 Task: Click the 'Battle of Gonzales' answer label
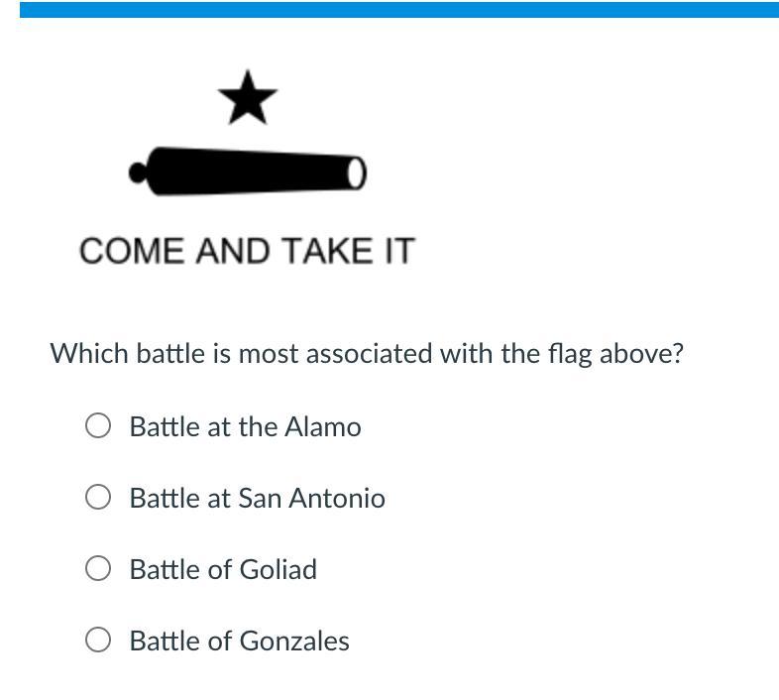tap(239, 641)
